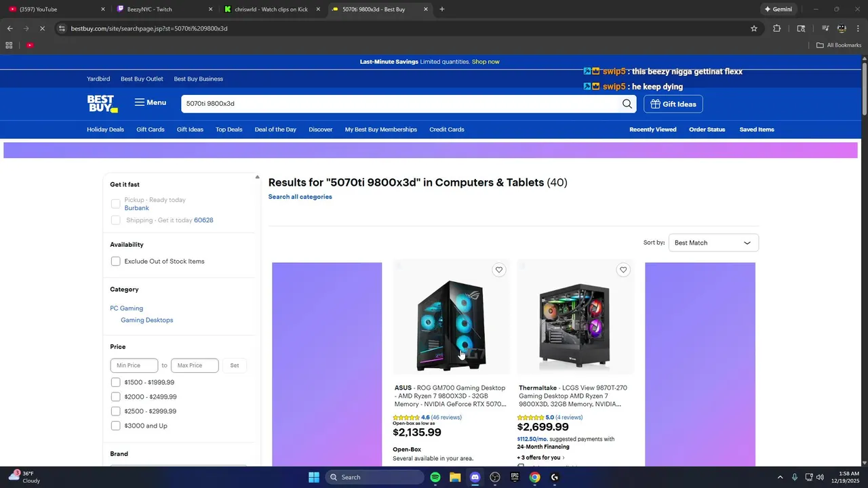Switch to the chriswrld Kick tab
Image resolution: width=868 pixels, height=488 pixels.
pyautogui.click(x=273, y=9)
